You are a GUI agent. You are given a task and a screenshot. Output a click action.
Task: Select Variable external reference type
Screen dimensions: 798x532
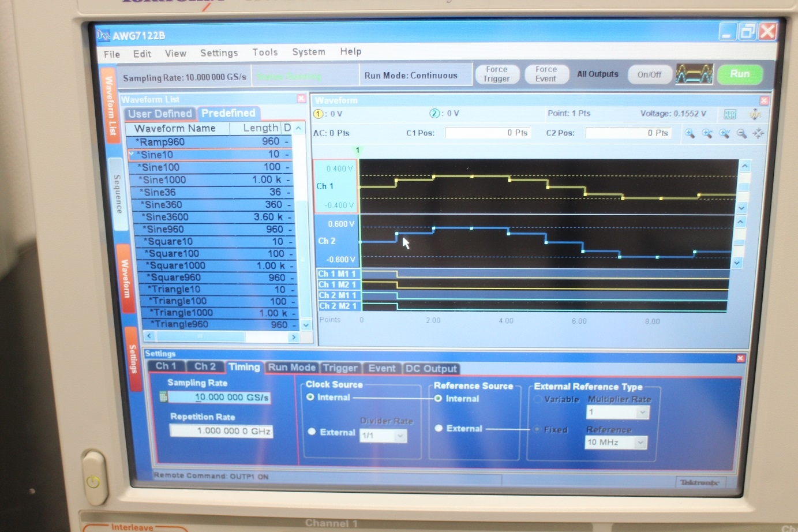[x=538, y=399]
